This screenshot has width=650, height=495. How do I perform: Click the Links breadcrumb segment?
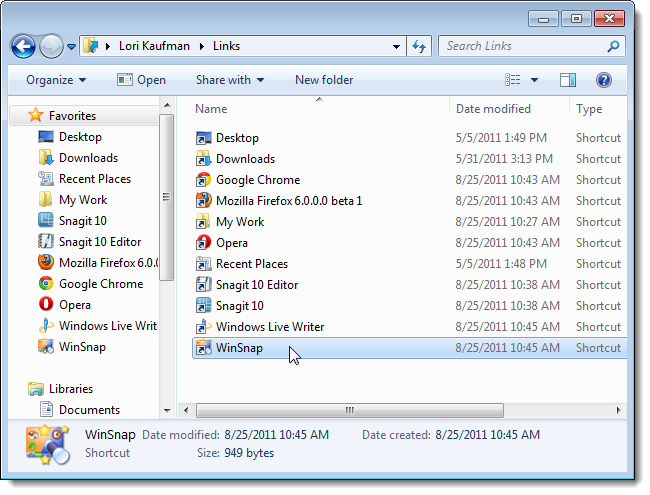226,46
